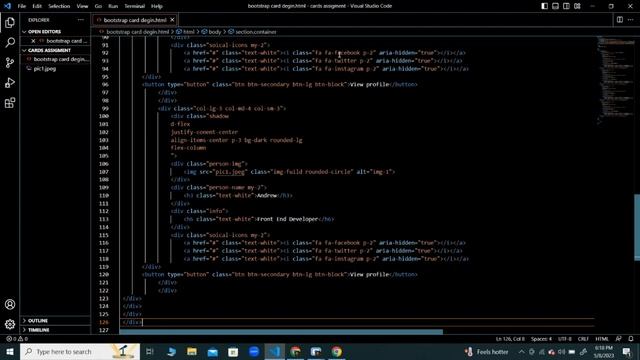Open the Extensions view
This screenshot has width=640, height=360.
[10, 102]
